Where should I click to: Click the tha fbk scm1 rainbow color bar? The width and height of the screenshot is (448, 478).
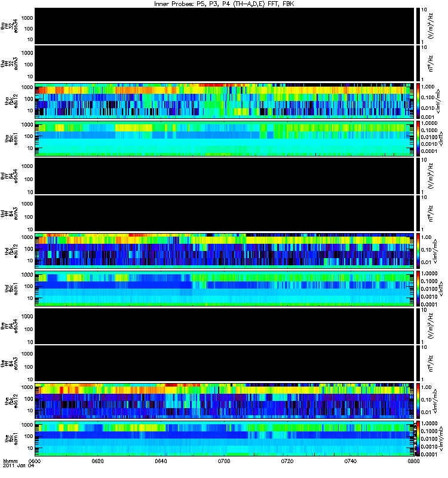tap(418, 139)
